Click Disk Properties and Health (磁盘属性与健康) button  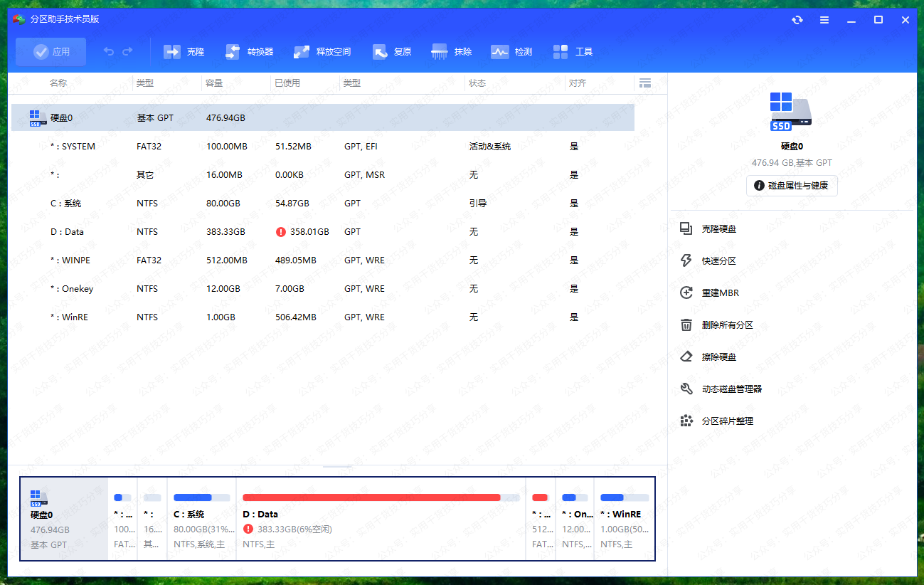(x=792, y=186)
